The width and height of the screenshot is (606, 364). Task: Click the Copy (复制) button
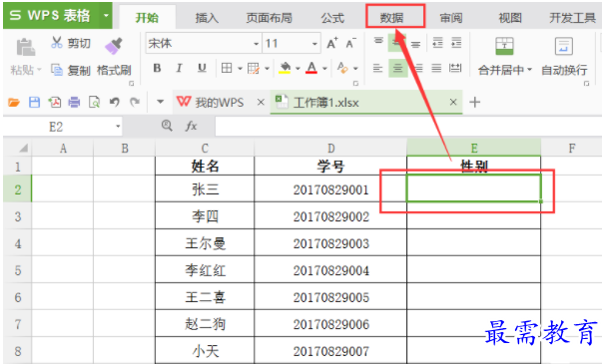71,70
